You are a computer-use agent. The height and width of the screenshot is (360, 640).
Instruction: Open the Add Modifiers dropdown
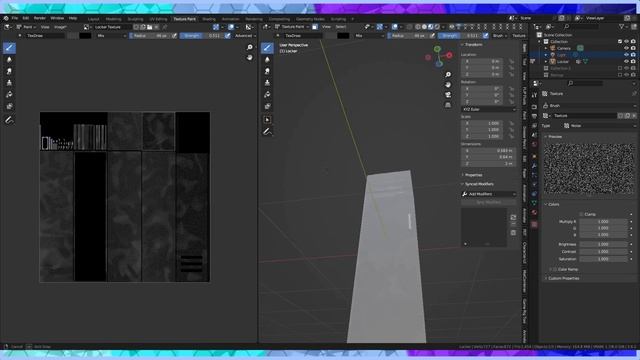tap(489, 194)
